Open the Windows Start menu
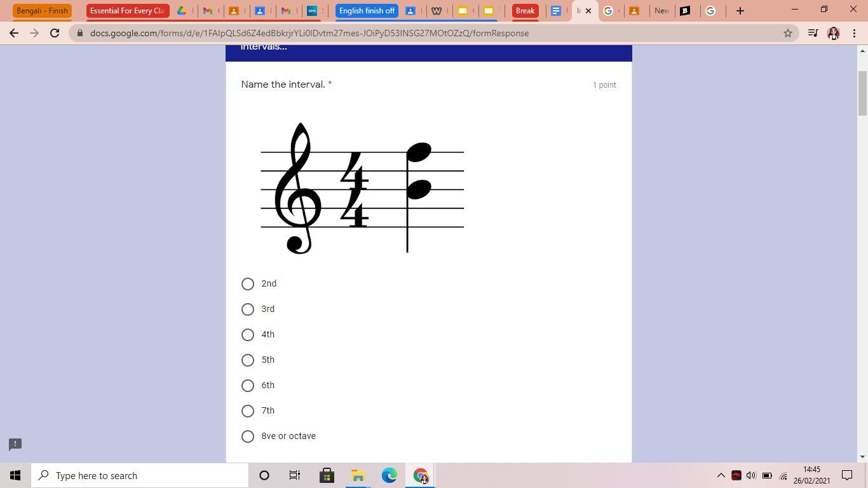This screenshot has height=488, width=868. [x=15, y=475]
